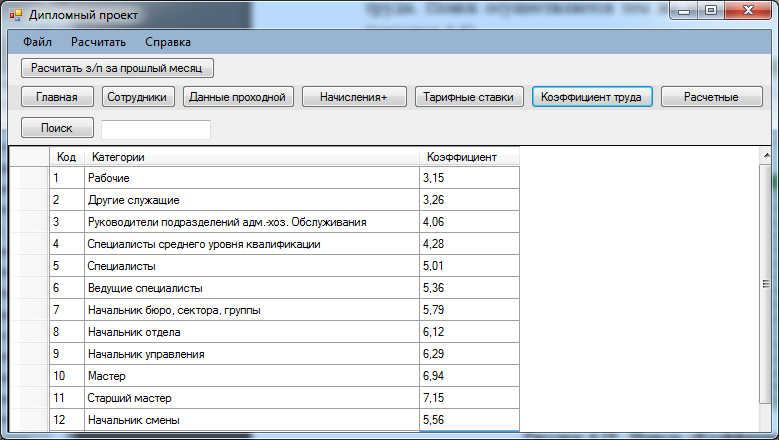
Task: Select Специалисты среднего уровня квалификации cell
Action: pyautogui.click(x=252, y=244)
